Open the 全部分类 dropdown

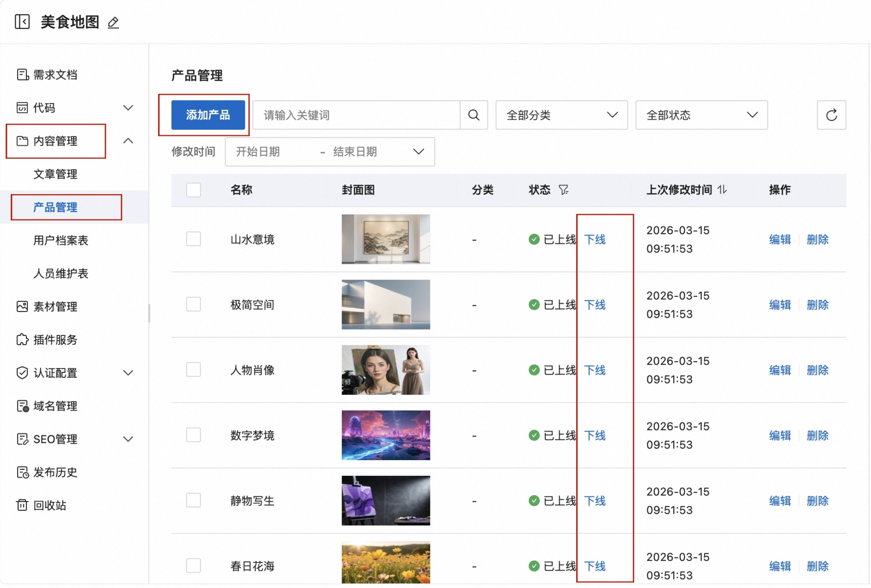(x=561, y=115)
